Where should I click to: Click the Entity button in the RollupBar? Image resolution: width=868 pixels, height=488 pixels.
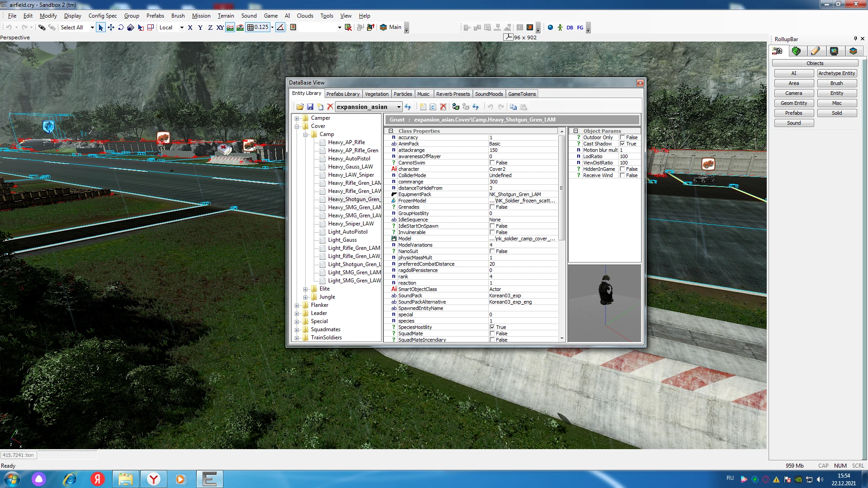click(837, 93)
